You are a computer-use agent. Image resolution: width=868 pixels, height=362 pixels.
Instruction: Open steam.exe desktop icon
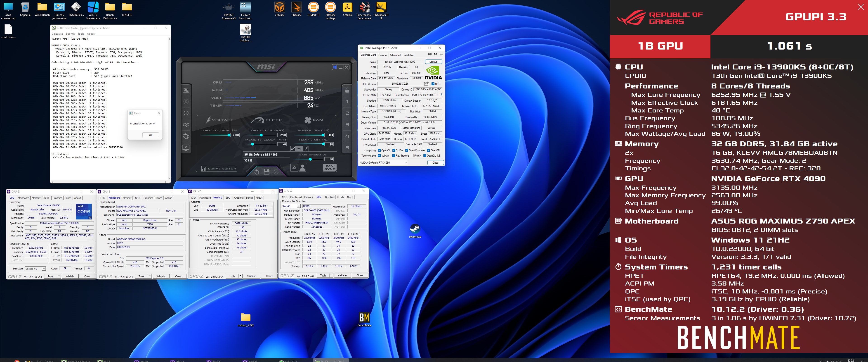(415, 231)
